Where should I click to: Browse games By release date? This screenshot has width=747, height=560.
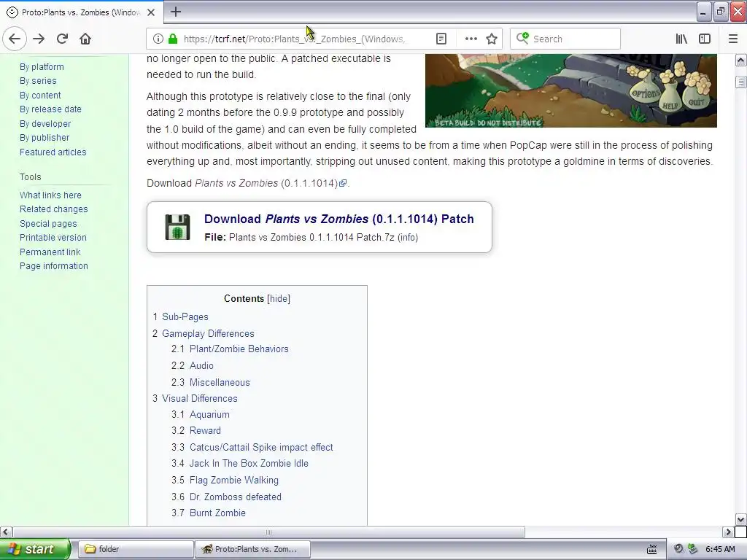50,109
